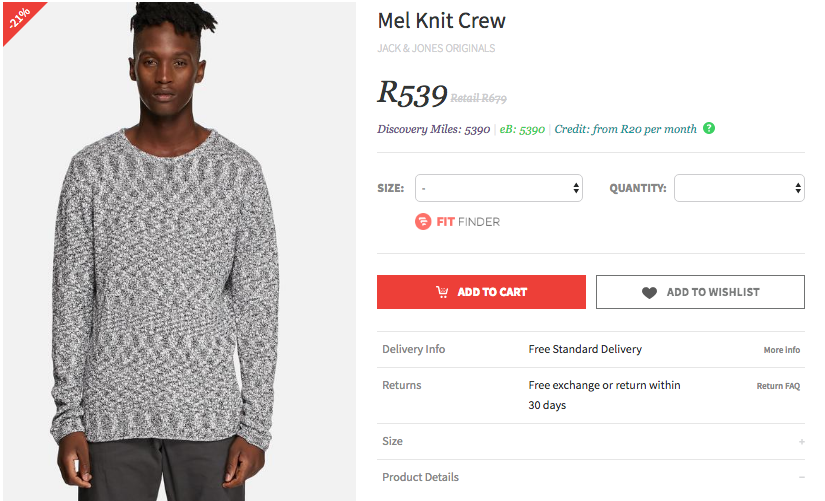Viewport: 825px width, 501px height.
Task: Click the red -21% discount badge
Action: 19,18
